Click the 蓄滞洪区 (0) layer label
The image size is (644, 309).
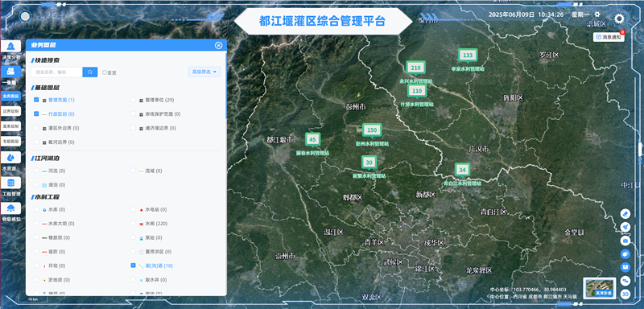coord(158,252)
